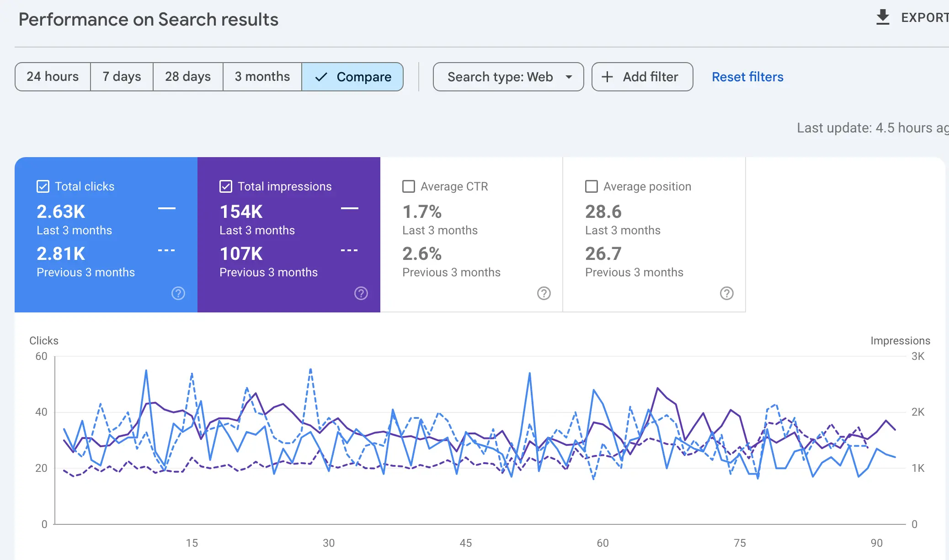The width and height of the screenshot is (949, 560).
Task: Click solid line legend on Total clicks
Action: (x=166, y=208)
